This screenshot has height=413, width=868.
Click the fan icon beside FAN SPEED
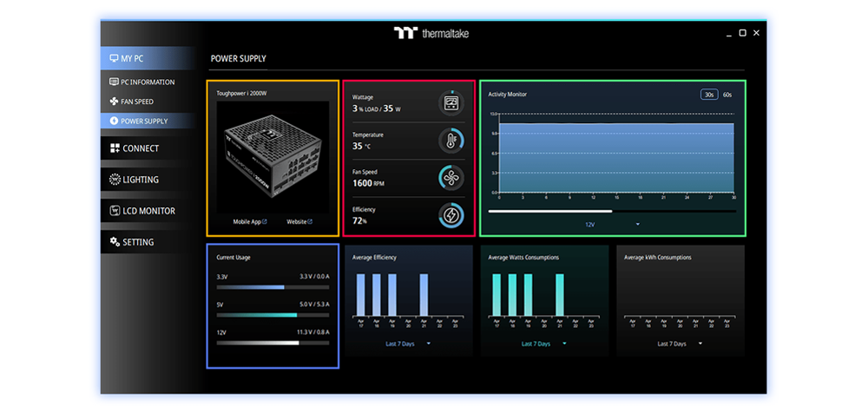pyautogui.click(x=114, y=102)
